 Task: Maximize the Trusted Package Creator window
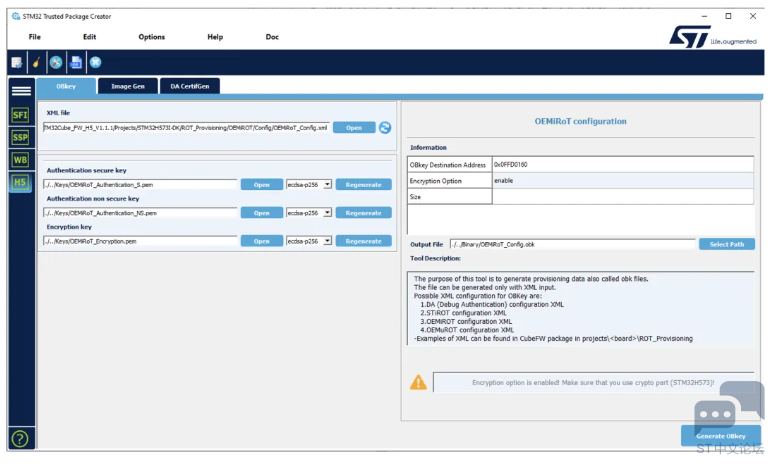728,16
